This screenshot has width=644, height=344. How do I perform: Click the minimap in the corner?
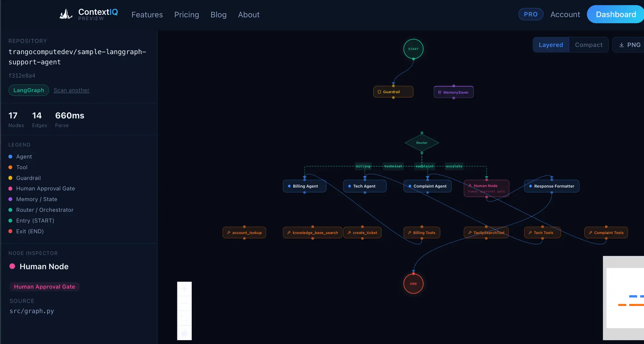click(623, 298)
